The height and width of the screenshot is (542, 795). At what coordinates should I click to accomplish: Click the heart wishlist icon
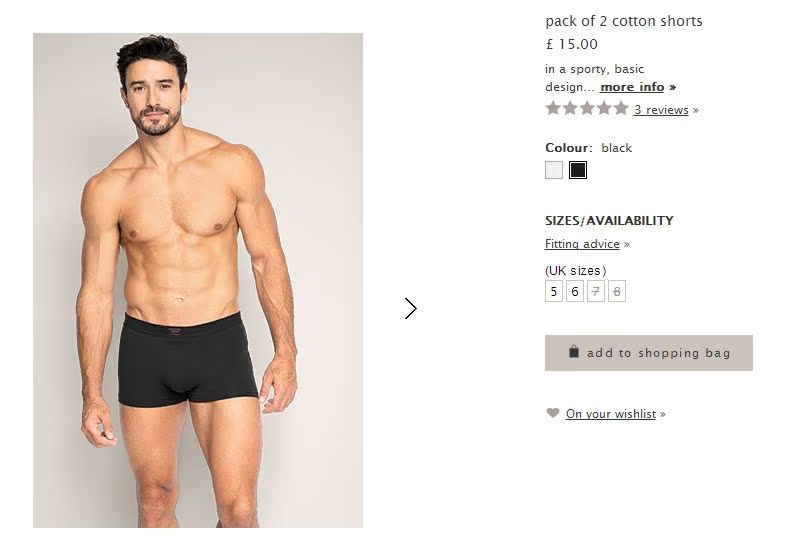coord(553,413)
